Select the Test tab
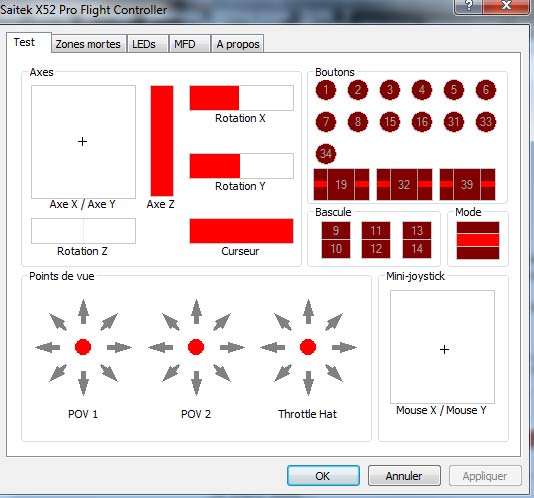Screen dimensions: 534x498 click(29, 43)
